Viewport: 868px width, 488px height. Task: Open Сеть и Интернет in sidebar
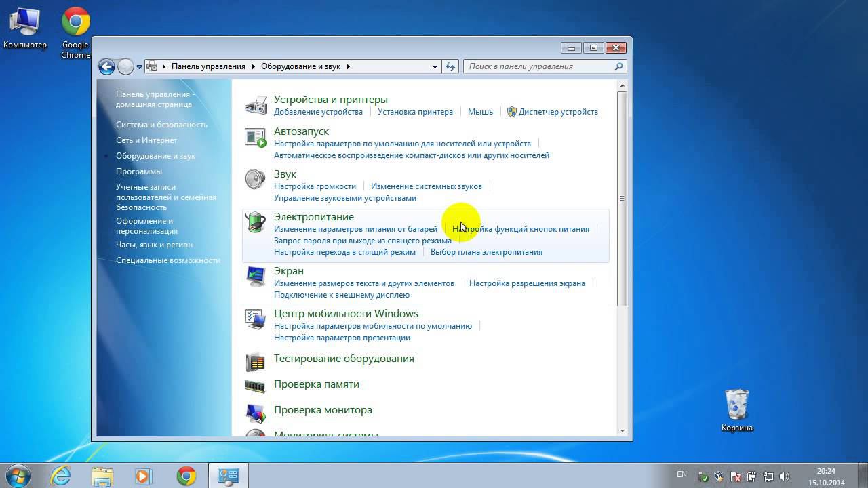146,140
